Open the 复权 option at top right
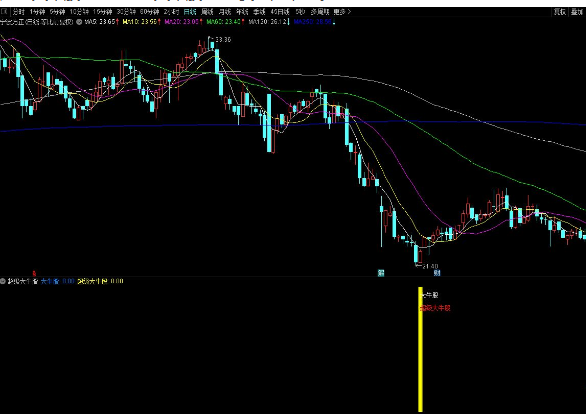 (x=559, y=12)
